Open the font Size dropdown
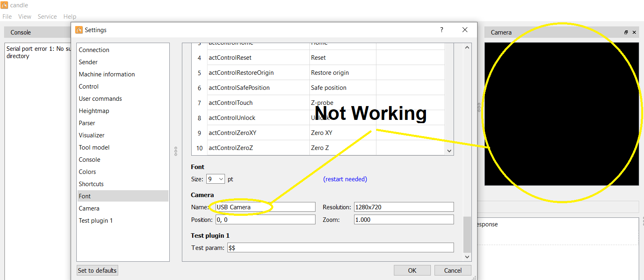The height and width of the screenshot is (280, 644). point(216,179)
